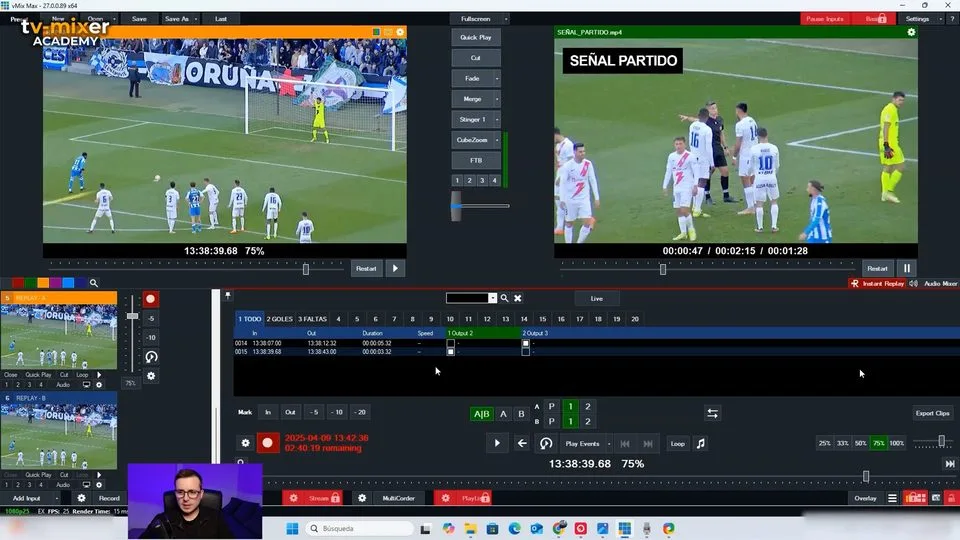This screenshot has height=540, width=960.
Task: Click the back arrow next to play
Action: pyautogui.click(x=522, y=443)
